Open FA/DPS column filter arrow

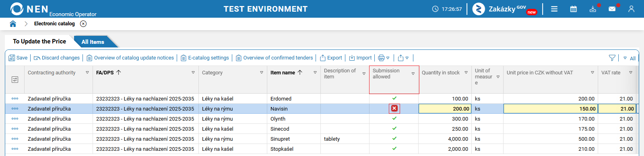(193, 72)
